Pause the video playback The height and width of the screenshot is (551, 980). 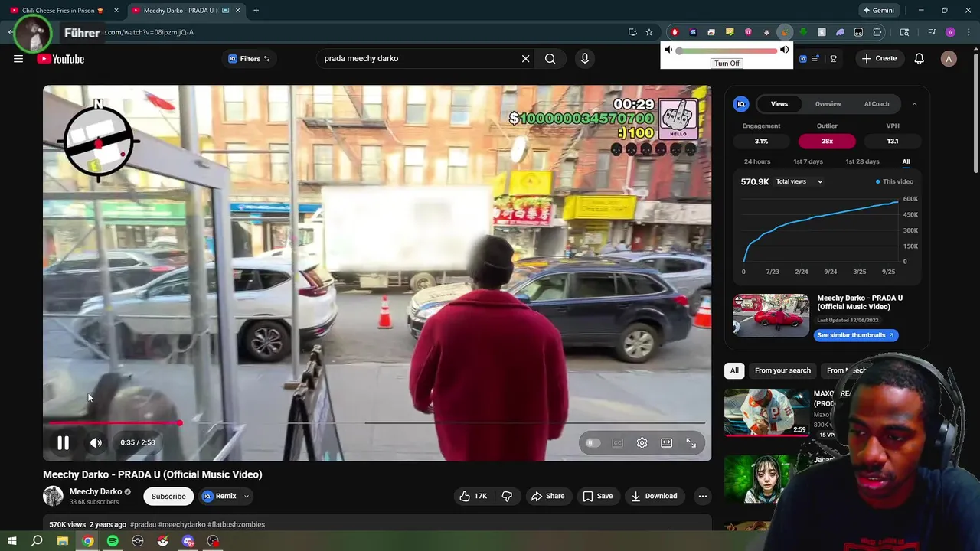[63, 442]
